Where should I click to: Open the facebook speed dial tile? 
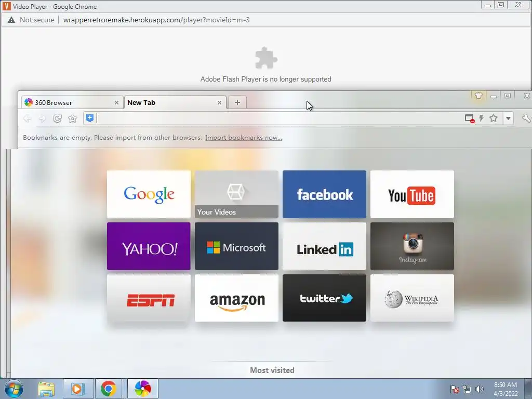[x=324, y=194]
